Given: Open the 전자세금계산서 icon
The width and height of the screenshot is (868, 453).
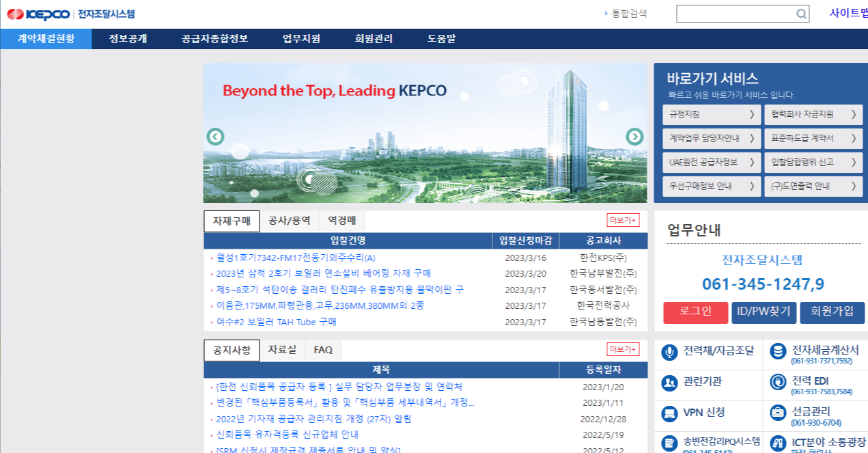Looking at the screenshot, I should (x=777, y=352).
